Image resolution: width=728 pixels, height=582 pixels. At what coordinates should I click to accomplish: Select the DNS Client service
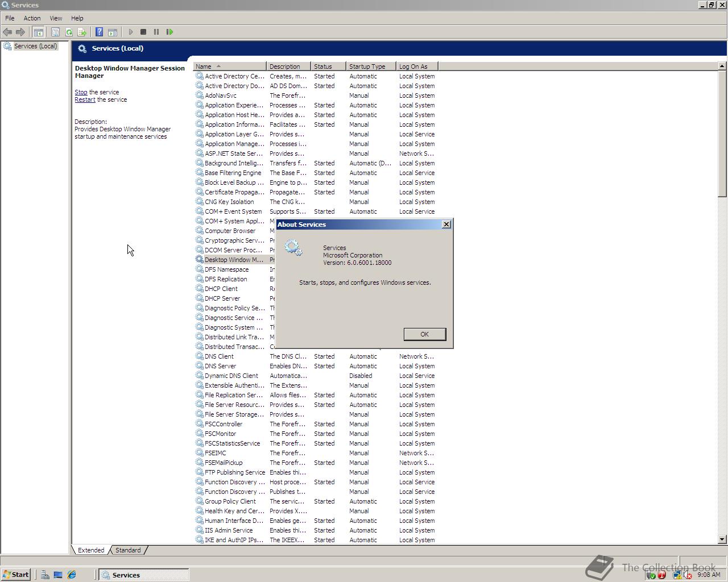click(x=316, y=356)
